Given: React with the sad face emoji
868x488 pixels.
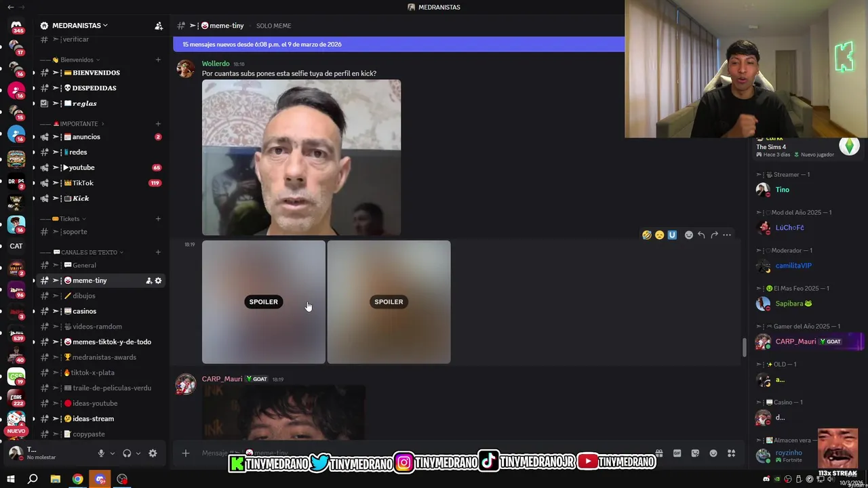Looking at the screenshot, I should (x=659, y=235).
